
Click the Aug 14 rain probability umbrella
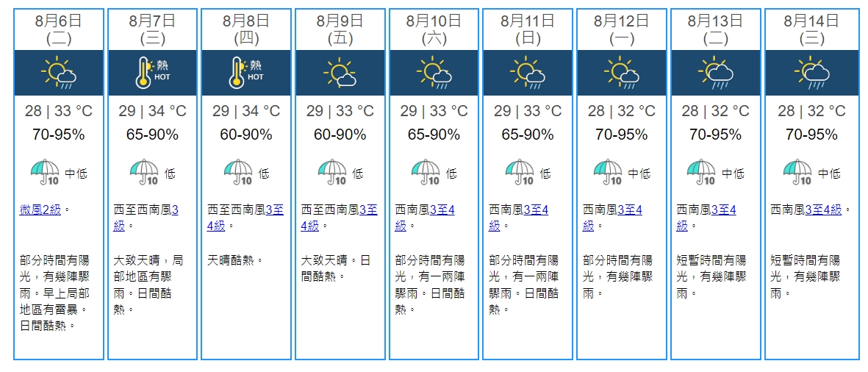pos(800,174)
